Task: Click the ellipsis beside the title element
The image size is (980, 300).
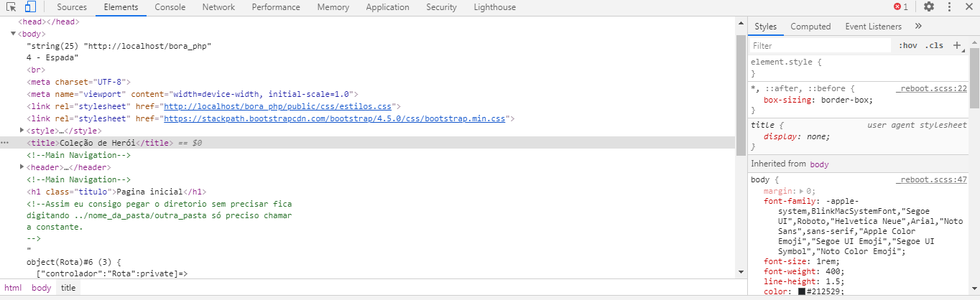Action: tap(6, 143)
